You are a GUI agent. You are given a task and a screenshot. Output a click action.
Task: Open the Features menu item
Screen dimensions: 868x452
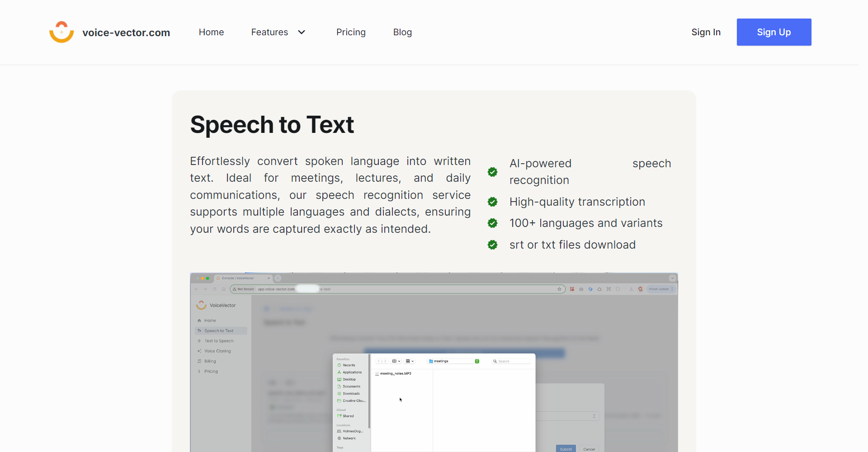pyautogui.click(x=269, y=32)
